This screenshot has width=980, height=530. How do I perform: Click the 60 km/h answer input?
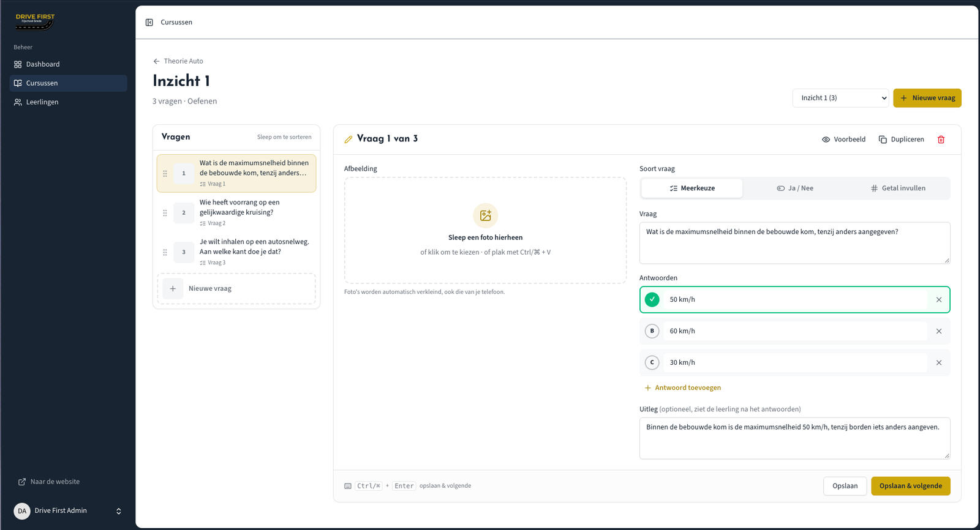tap(796, 331)
